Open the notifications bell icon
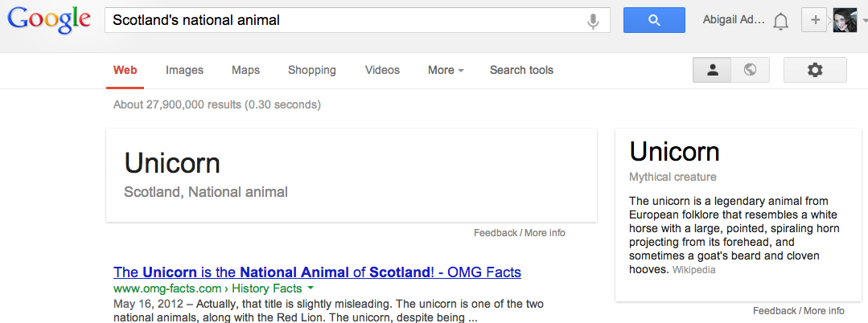Screen dimensions: 868x323 click(x=780, y=22)
